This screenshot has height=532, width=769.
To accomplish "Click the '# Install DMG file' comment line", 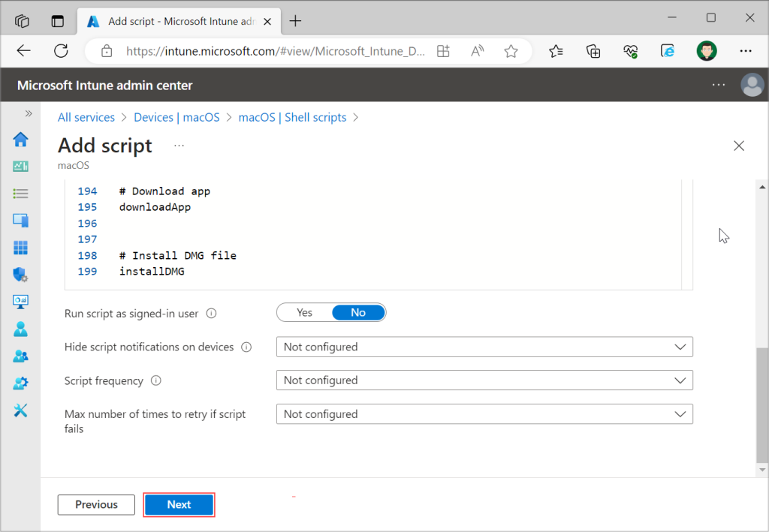I will point(177,256).
